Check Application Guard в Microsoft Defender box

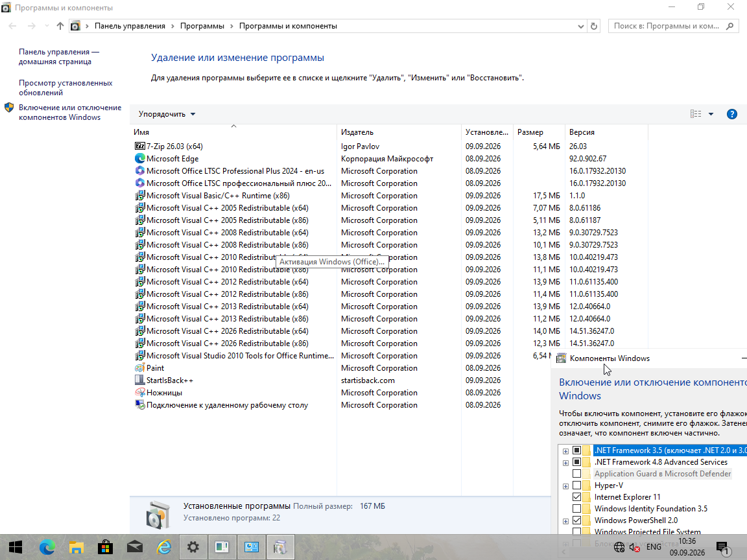click(576, 474)
